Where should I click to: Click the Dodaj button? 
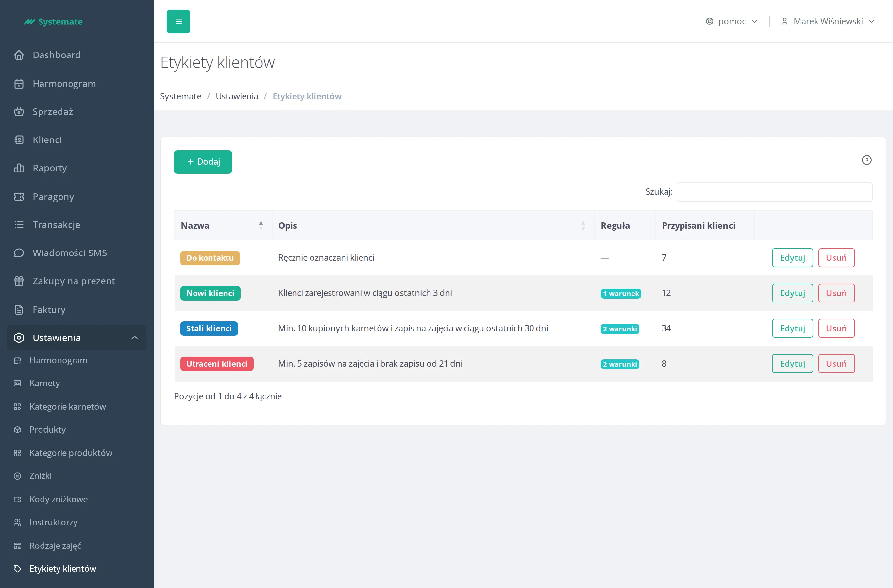(203, 162)
